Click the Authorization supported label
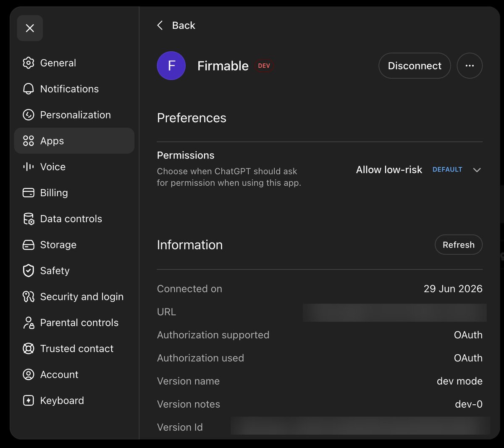 [213, 335]
